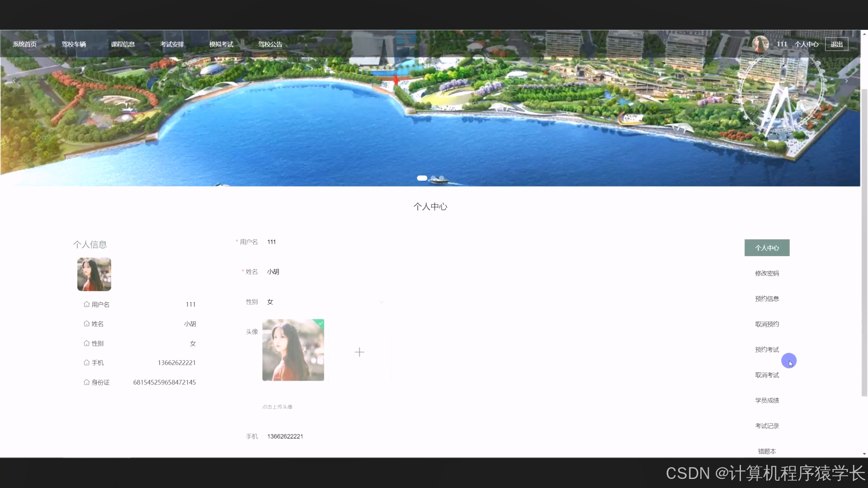
Task: Click the scrollbar up arrow
Action: 864,33
